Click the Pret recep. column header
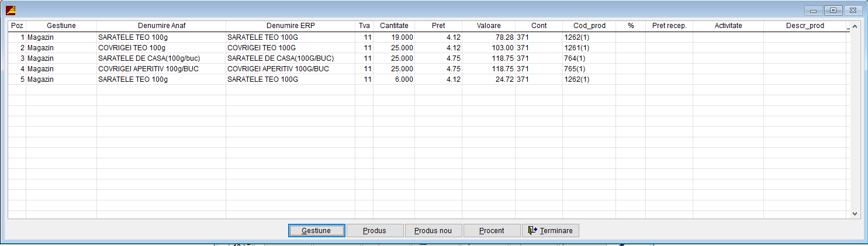The height and width of the screenshot is (246, 868). click(x=669, y=26)
